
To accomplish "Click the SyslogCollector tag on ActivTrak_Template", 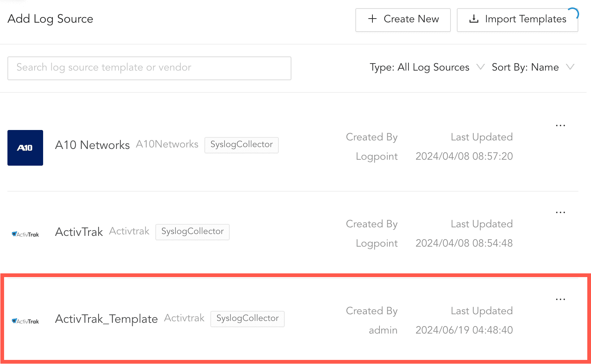I will tap(247, 318).
